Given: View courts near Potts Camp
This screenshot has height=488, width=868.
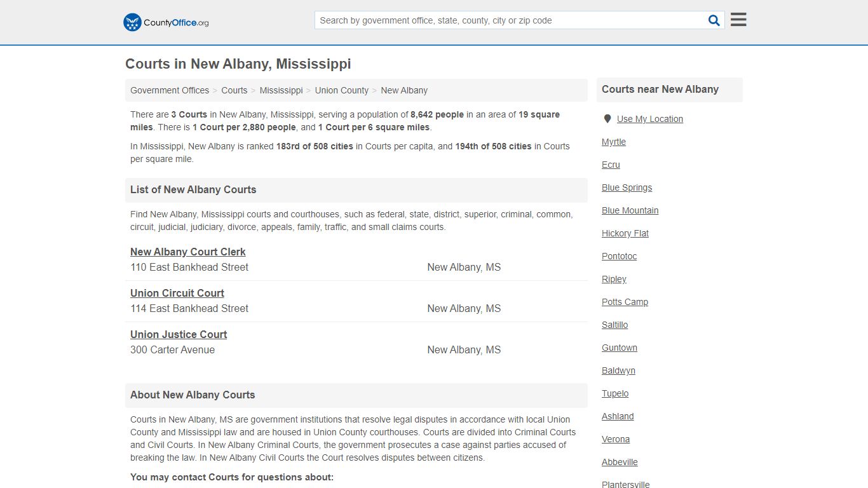Looking at the screenshot, I should pyautogui.click(x=625, y=302).
